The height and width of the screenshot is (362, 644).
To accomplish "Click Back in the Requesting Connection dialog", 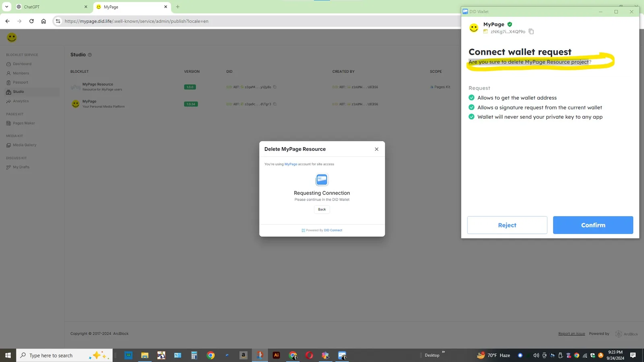I will pos(322,210).
